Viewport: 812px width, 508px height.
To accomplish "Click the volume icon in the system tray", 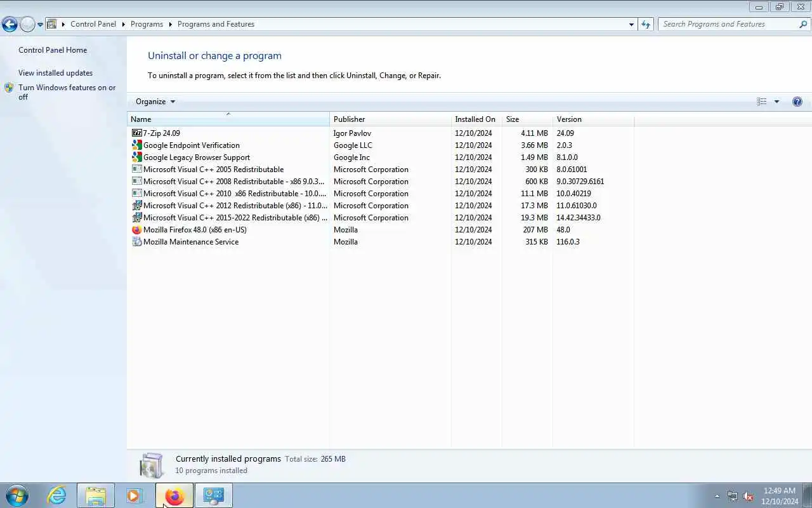I will pos(748,496).
